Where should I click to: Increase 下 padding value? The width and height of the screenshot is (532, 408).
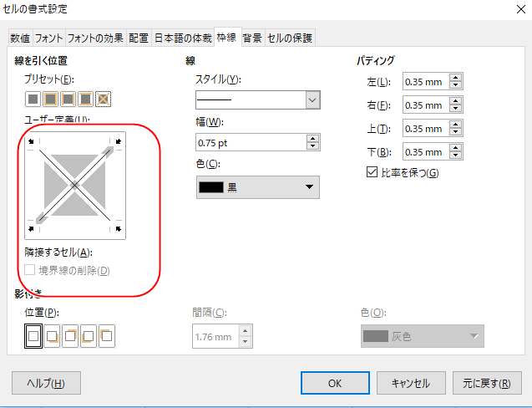(456, 148)
